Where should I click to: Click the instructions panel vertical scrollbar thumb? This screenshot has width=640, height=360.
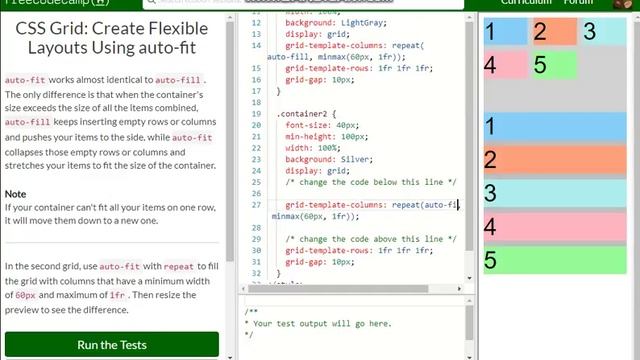[x=230, y=141]
